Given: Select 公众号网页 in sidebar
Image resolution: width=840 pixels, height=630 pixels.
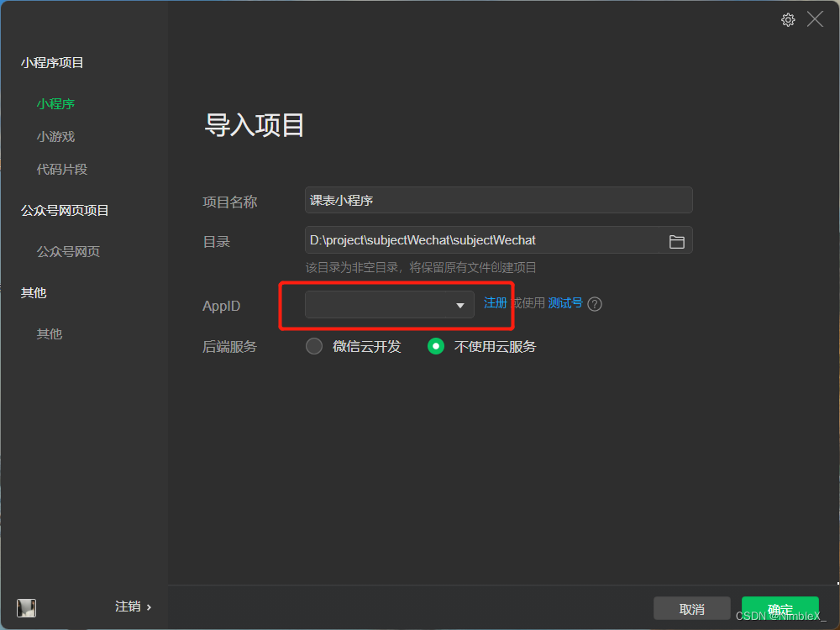Looking at the screenshot, I should tap(68, 251).
